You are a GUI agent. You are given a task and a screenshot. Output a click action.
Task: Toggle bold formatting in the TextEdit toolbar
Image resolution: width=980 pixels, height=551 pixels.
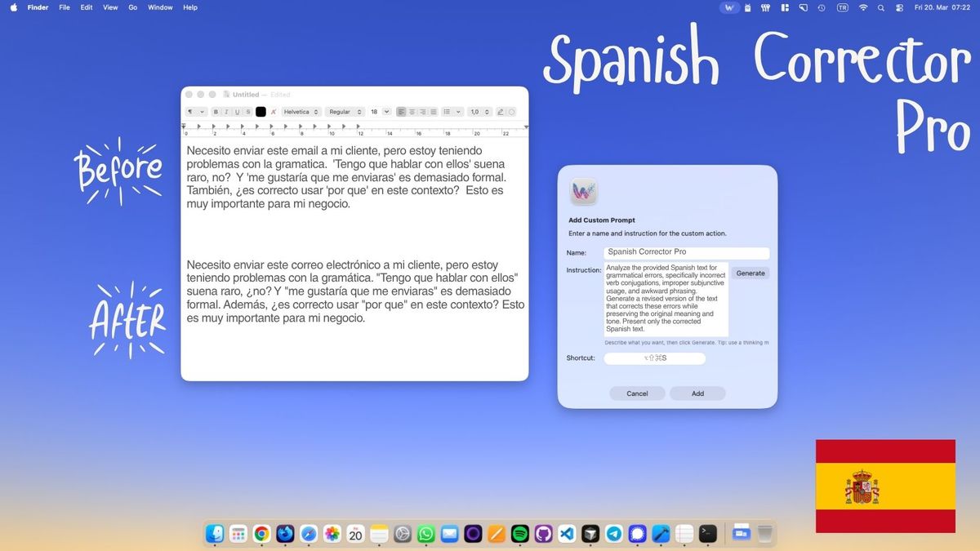coord(216,112)
